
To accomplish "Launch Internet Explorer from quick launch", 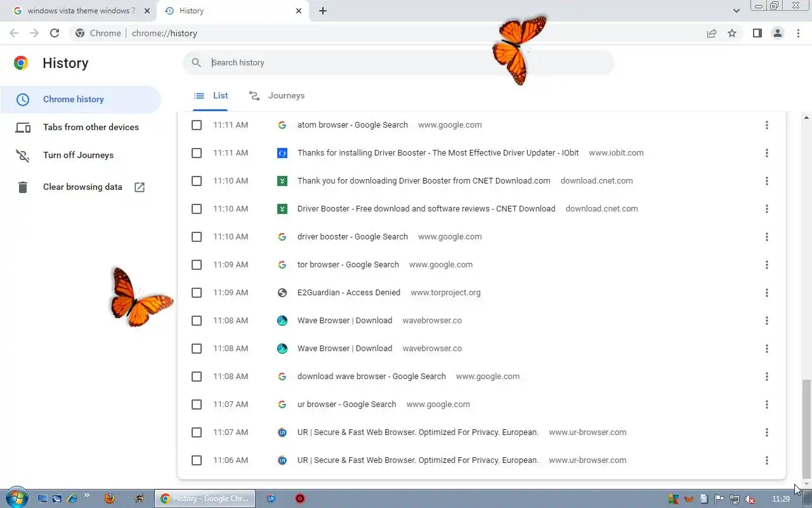I will (72, 498).
